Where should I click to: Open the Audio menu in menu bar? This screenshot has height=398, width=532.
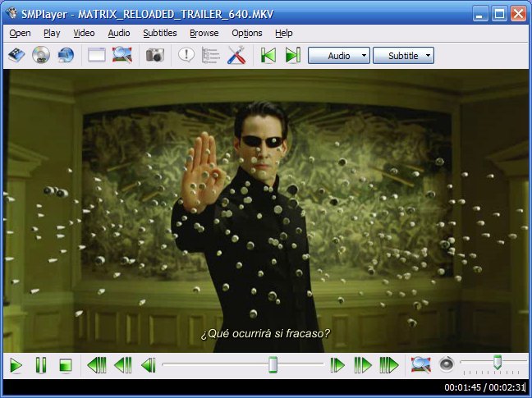coord(119,33)
